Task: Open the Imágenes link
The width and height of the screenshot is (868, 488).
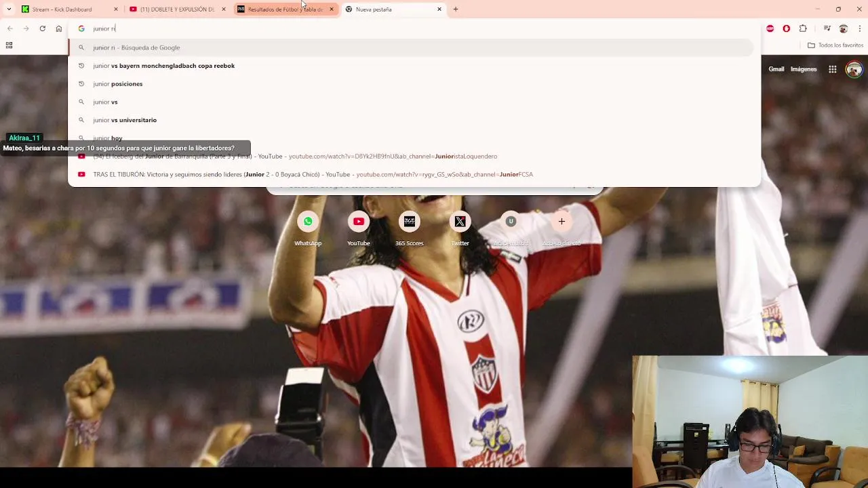Action: click(x=804, y=69)
